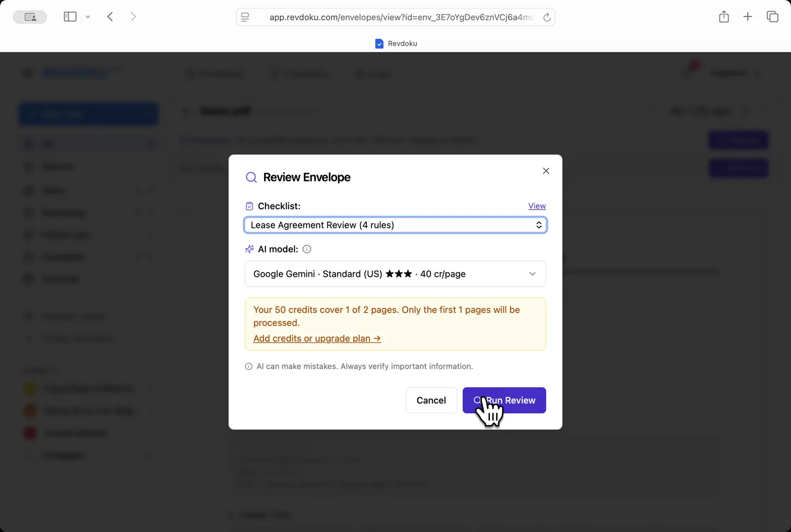
Task: Open View next to Checklist
Action: [537, 206]
